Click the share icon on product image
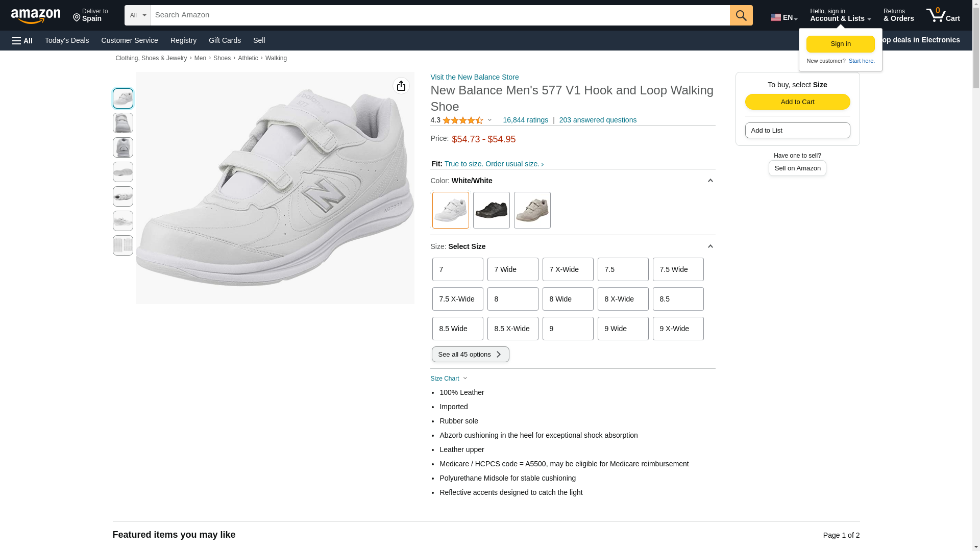The height and width of the screenshot is (551, 980). (401, 86)
